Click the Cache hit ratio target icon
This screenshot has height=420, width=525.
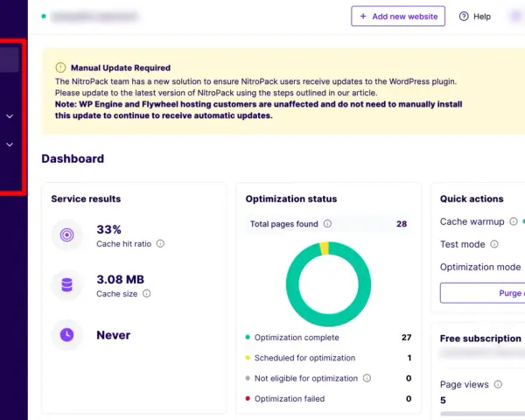coord(67,234)
